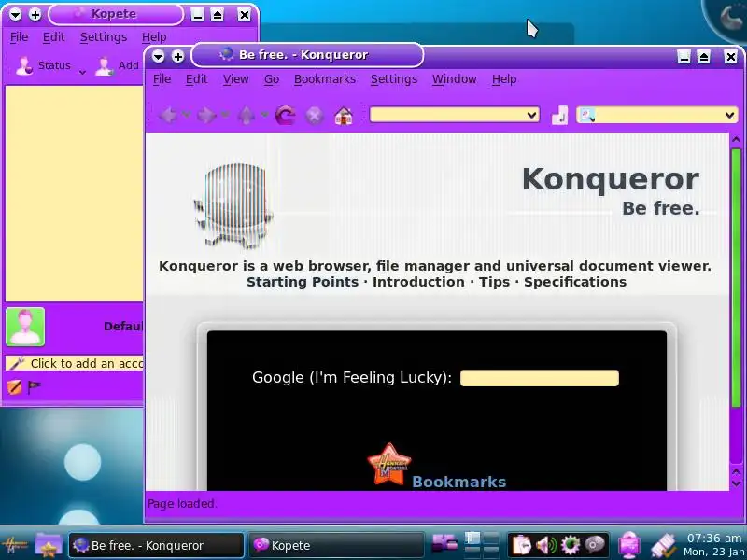The image size is (747, 560).
Task: Click the 'Page loaded.' status bar text
Action: click(182, 504)
